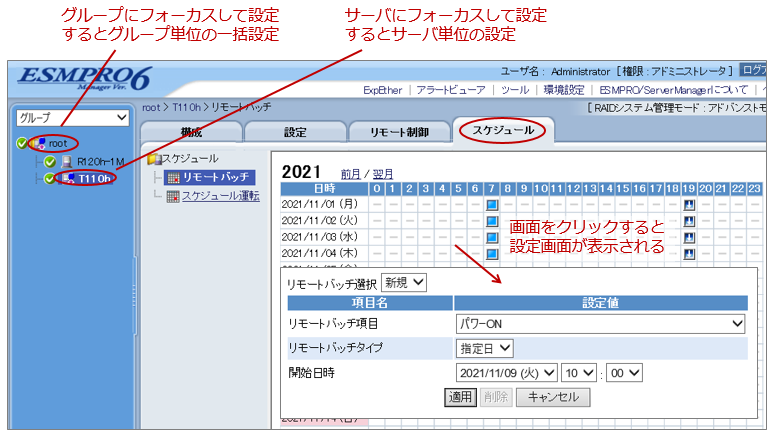Open the リモートバッチ項目 dropdown showing パワーON

click(600, 324)
